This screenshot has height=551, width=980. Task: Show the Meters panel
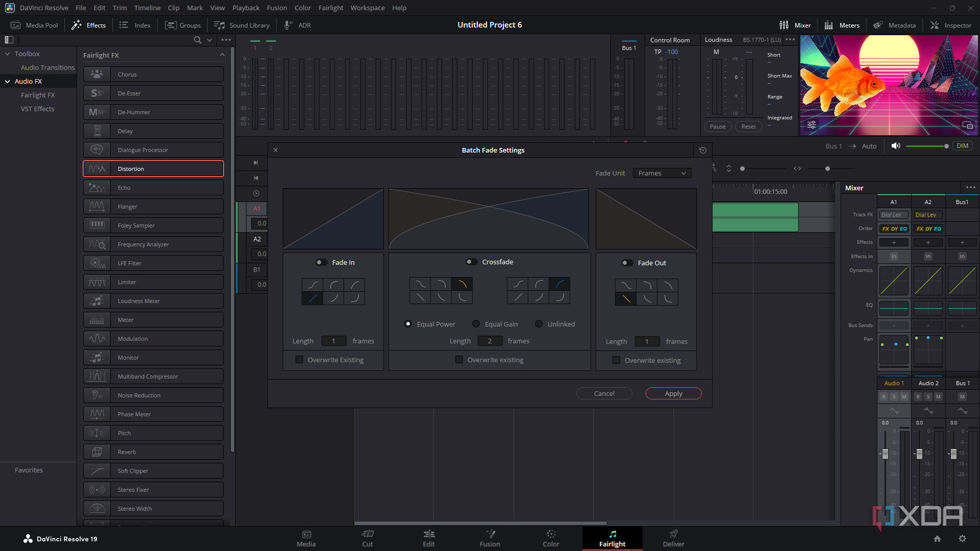click(842, 25)
